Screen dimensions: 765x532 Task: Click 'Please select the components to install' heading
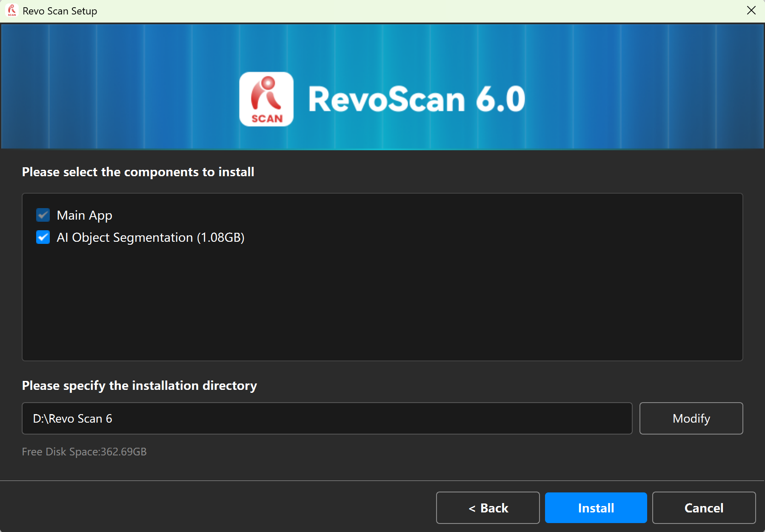coord(138,172)
